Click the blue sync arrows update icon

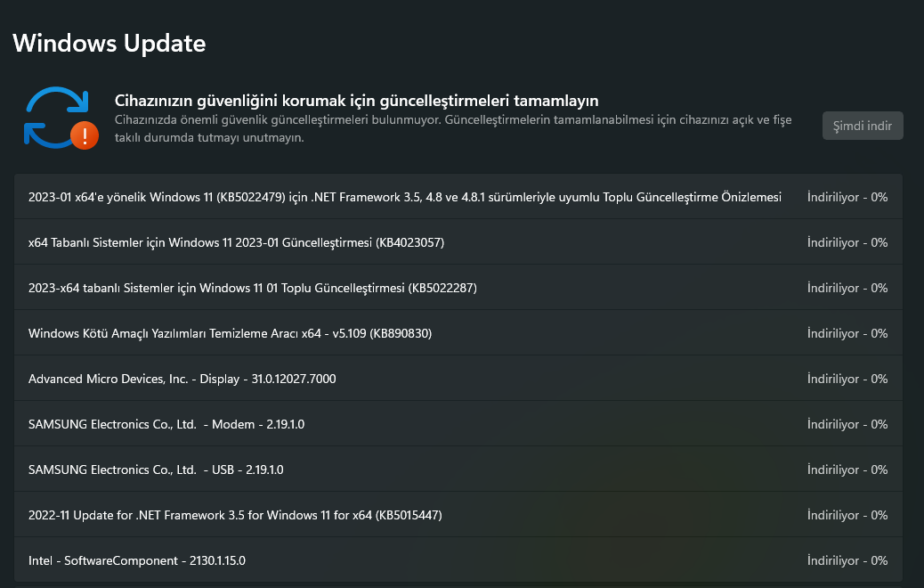click(x=53, y=116)
